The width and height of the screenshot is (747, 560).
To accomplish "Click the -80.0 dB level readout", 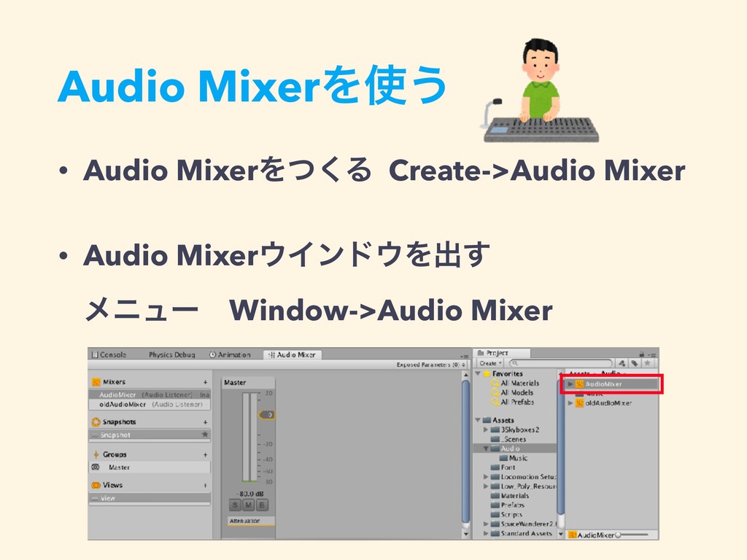I will pos(252,494).
